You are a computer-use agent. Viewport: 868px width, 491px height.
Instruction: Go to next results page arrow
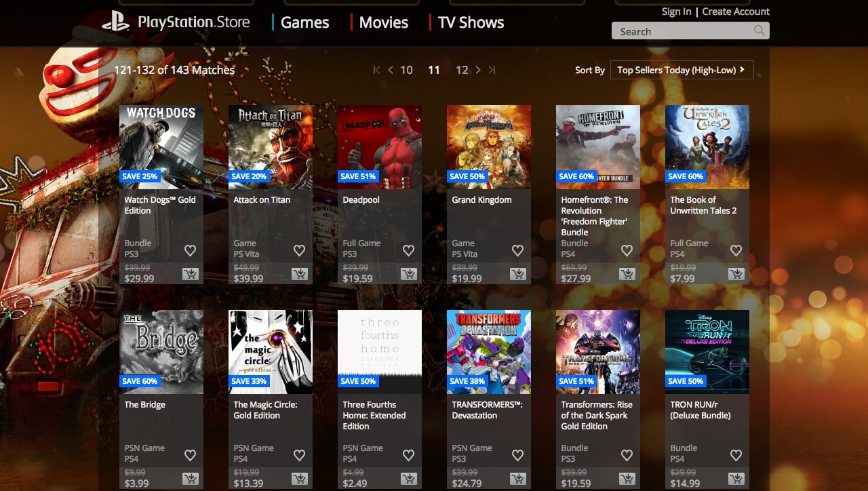478,70
